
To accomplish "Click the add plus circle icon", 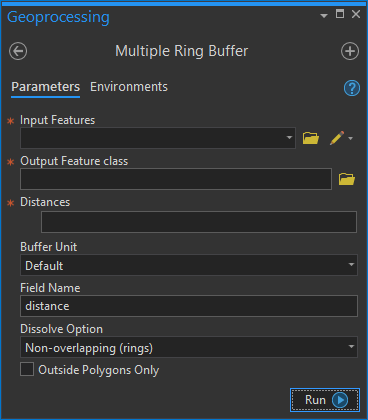I will pos(350,51).
